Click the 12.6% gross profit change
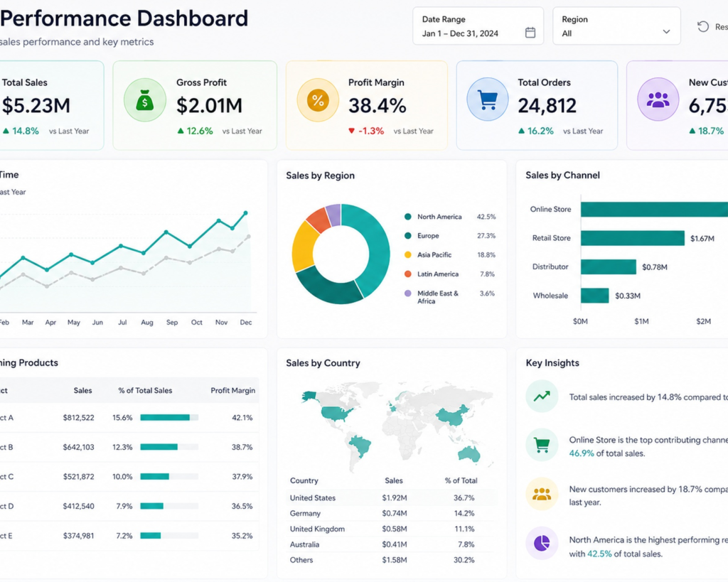This screenshot has height=582, width=728. 195,131
